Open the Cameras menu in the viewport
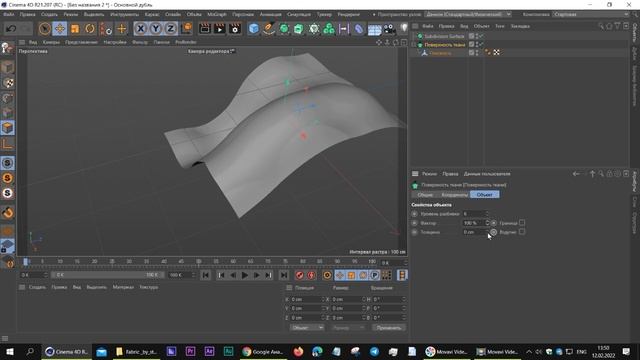 (x=51, y=42)
